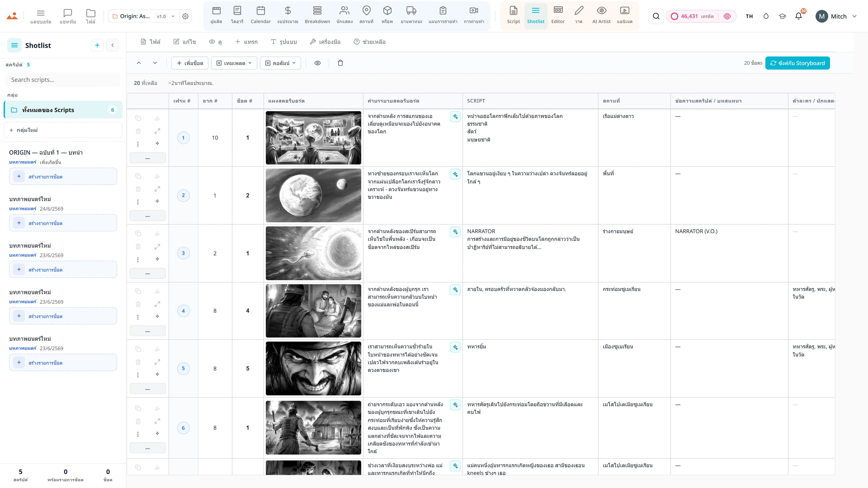Open the Producer clapperboard icon

point(216,16)
